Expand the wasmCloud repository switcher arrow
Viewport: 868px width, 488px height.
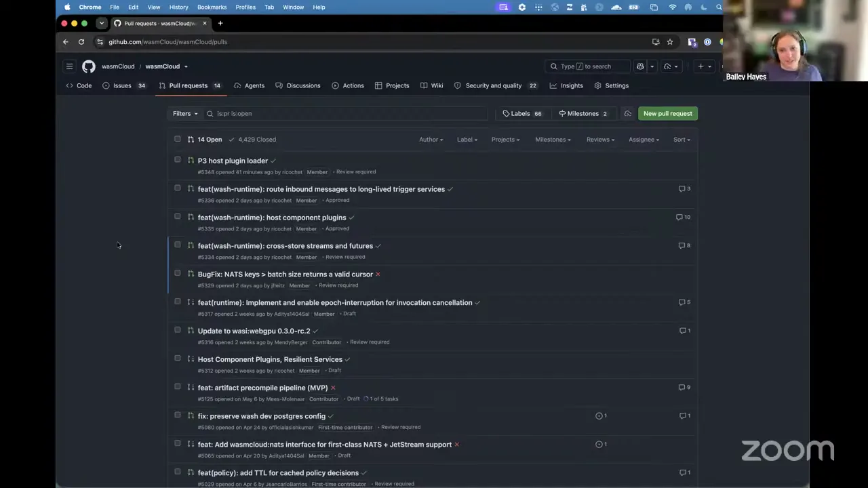(186, 66)
